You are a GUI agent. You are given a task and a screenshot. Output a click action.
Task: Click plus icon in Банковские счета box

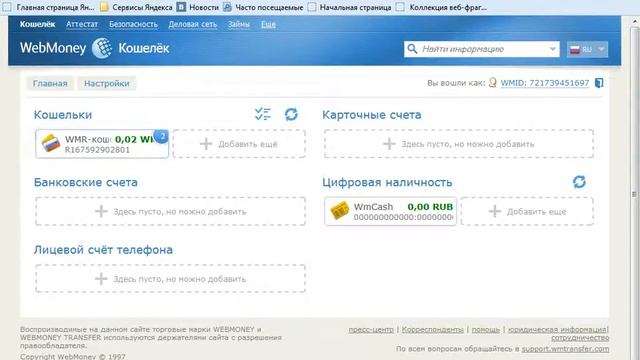[x=101, y=211]
